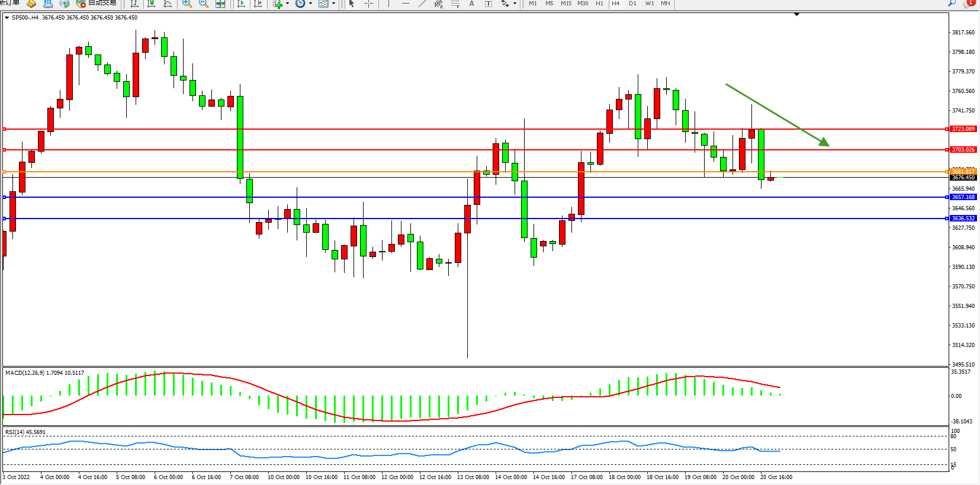Switch to the D1 timeframe
The width and height of the screenshot is (980, 485).
coord(632,4)
